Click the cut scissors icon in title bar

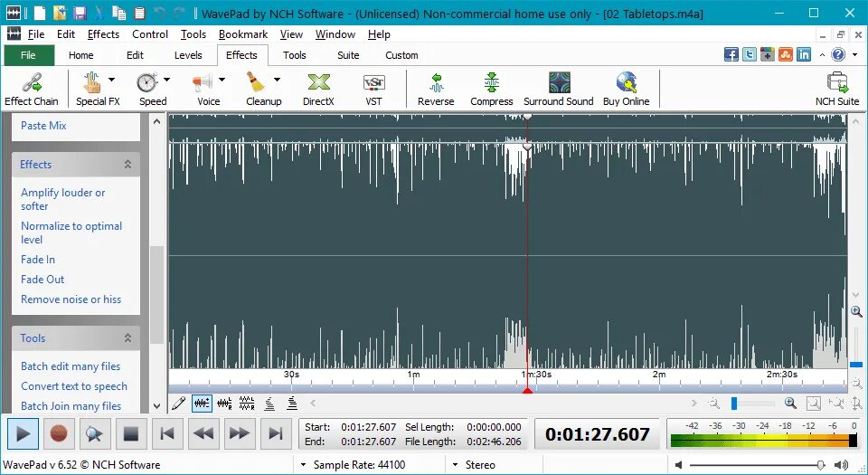[99, 13]
